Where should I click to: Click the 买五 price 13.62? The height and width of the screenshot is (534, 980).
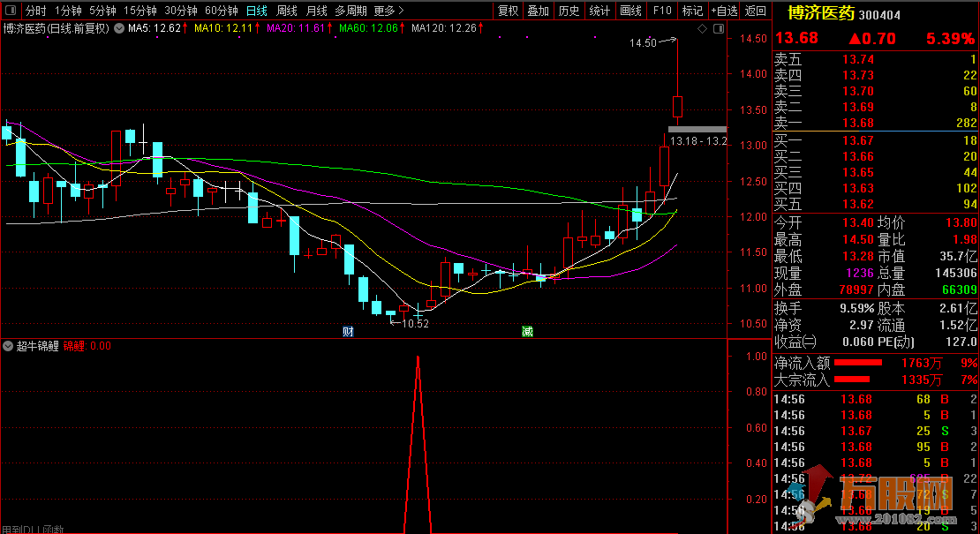pos(858,204)
